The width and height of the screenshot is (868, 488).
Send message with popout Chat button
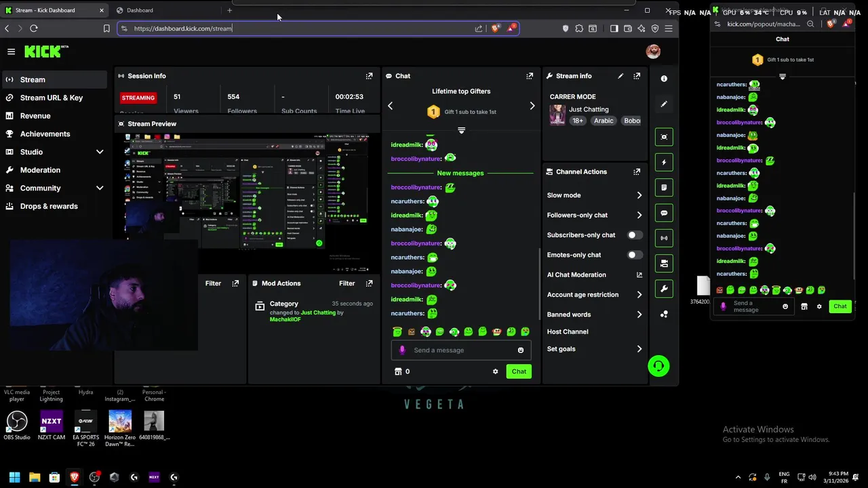tap(840, 306)
